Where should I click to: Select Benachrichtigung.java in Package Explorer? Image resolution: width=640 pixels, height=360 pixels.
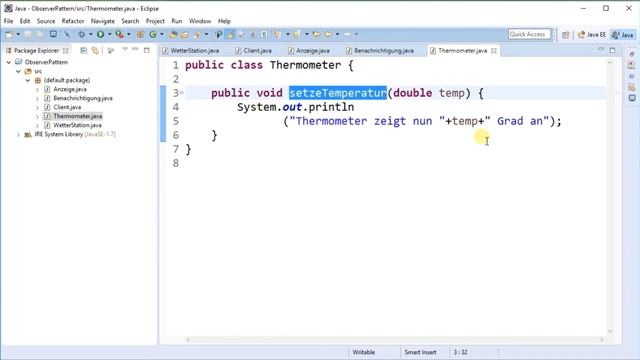pos(83,98)
